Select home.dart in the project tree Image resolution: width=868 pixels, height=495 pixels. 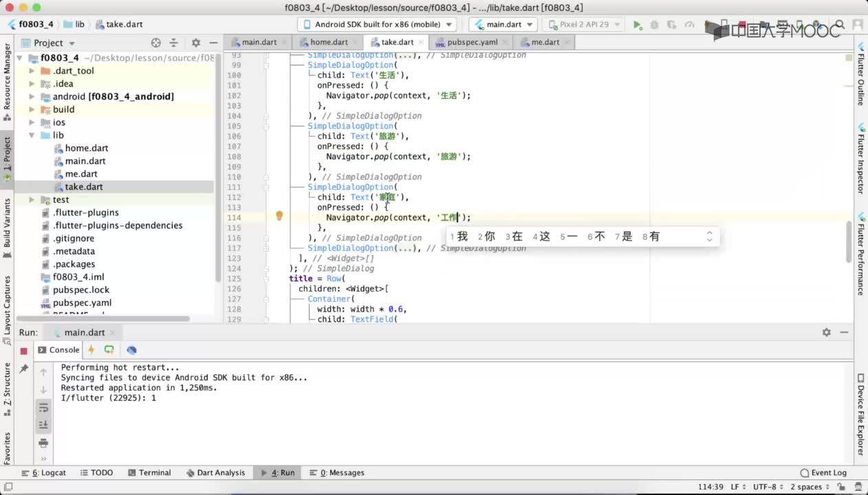point(87,148)
